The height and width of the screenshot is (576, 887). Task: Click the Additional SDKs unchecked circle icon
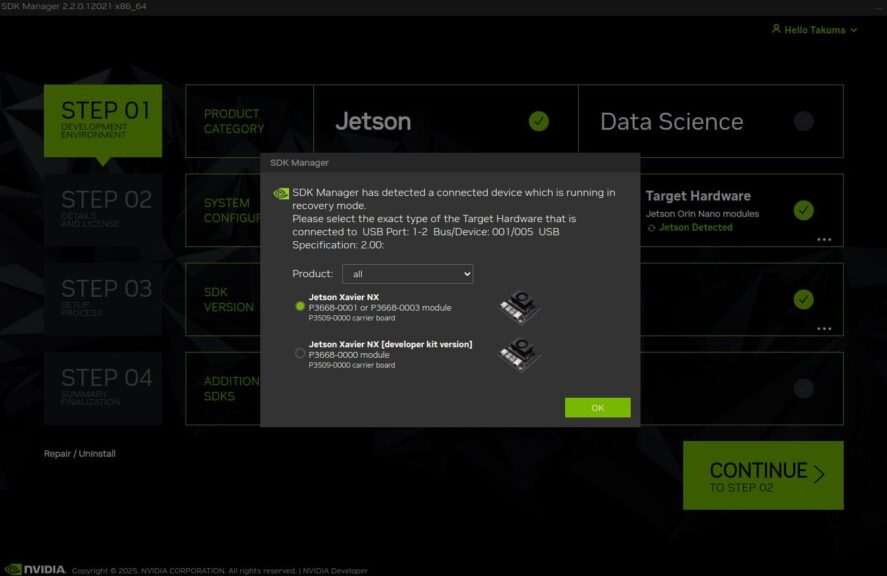[x=803, y=388]
